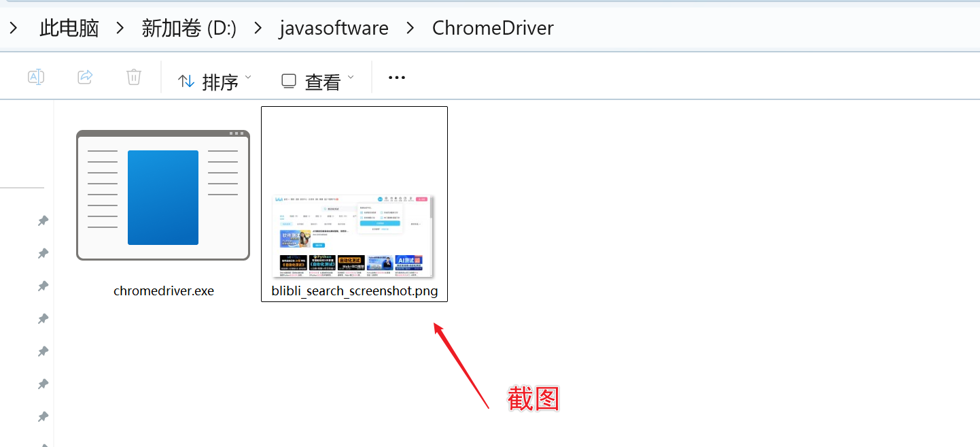The height and width of the screenshot is (447, 980).
Task: Click the ChromeDriver breadcrumb segment
Action: (493, 28)
